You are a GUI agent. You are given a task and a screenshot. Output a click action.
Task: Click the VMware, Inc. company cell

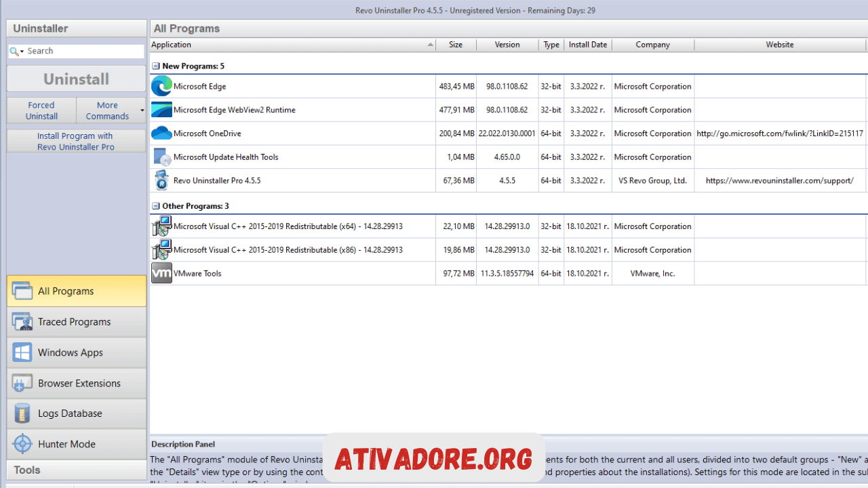point(653,273)
